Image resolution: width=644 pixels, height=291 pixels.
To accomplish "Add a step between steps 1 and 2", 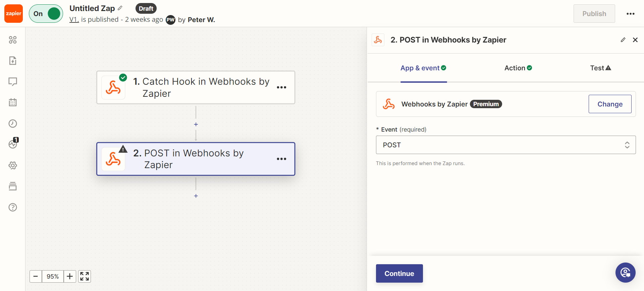I will tap(196, 124).
